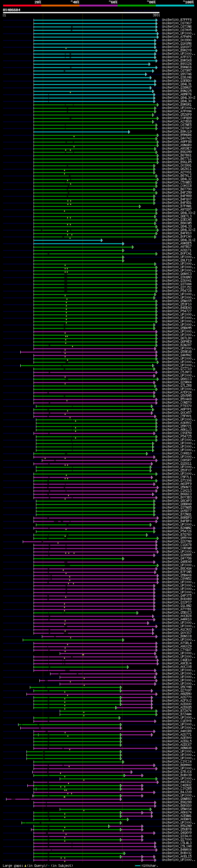This screenshot has height=868, width=197.
Task: Select hit label UniRef100_A7PVH4
Action: 177,111
